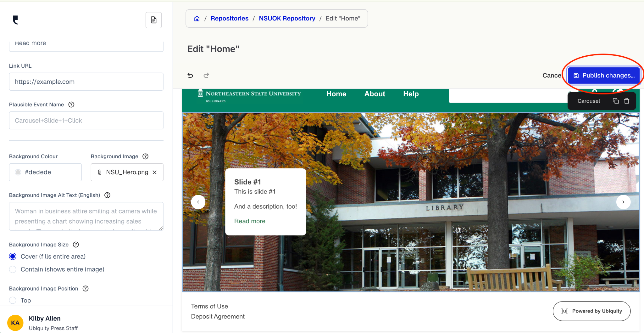Go to the previous carousel slide
The image size is (644, 333).
(x=198, y=202)
